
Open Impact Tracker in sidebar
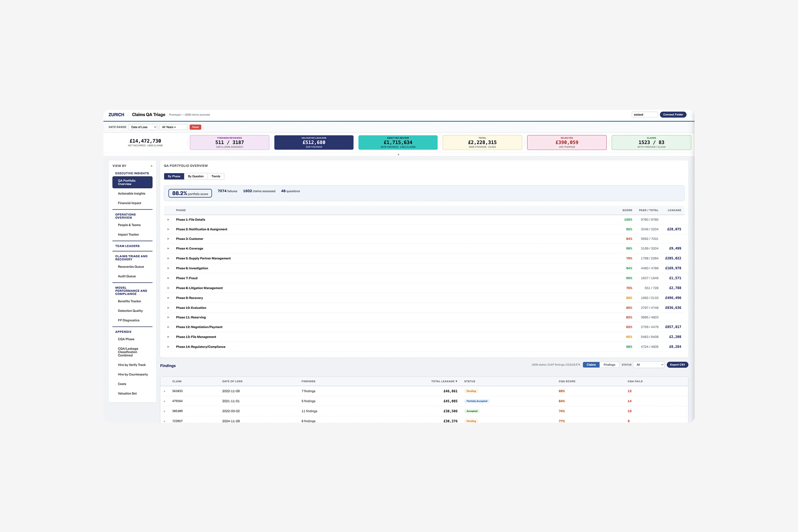point(129,235)
